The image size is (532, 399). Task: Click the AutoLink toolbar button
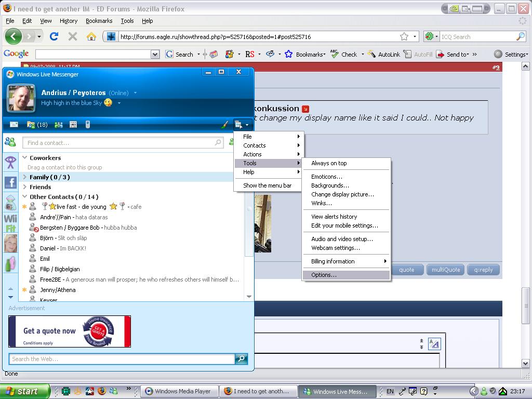[x=384, y=54]
